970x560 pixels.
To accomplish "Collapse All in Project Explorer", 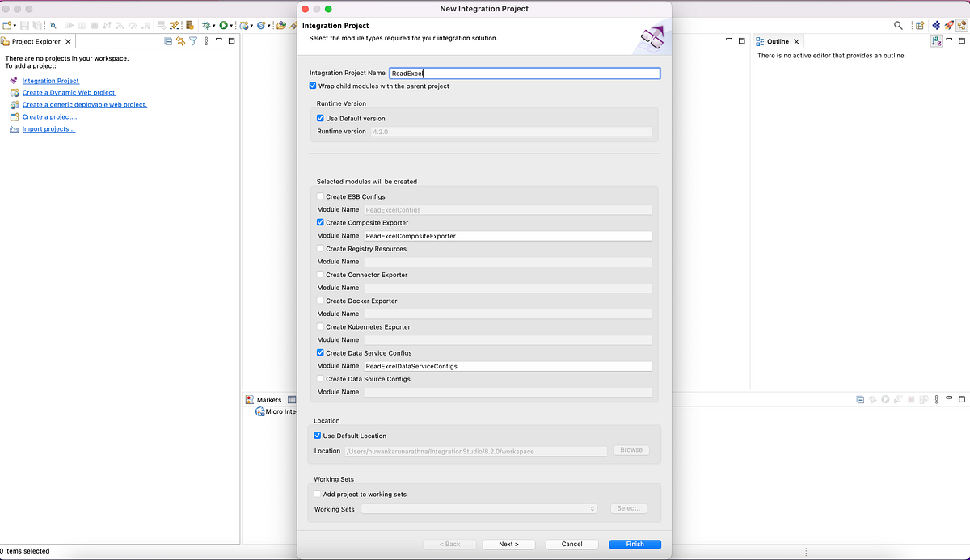I will point(168,41).
